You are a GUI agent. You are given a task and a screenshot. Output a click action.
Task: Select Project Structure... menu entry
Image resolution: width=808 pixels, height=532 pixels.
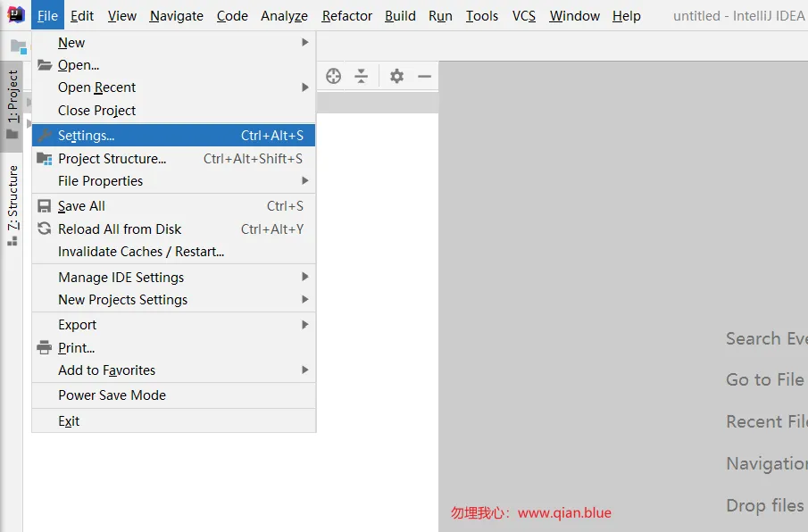pos(174,159)
